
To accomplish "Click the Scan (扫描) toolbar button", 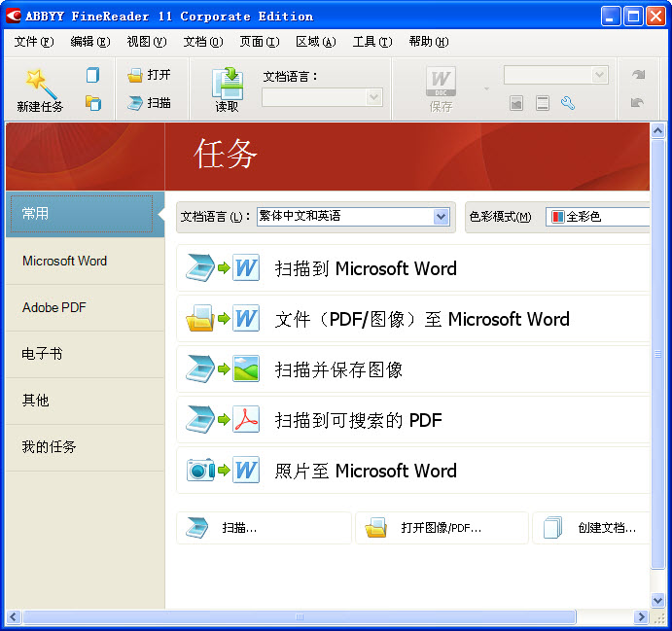I will point(149,103).
